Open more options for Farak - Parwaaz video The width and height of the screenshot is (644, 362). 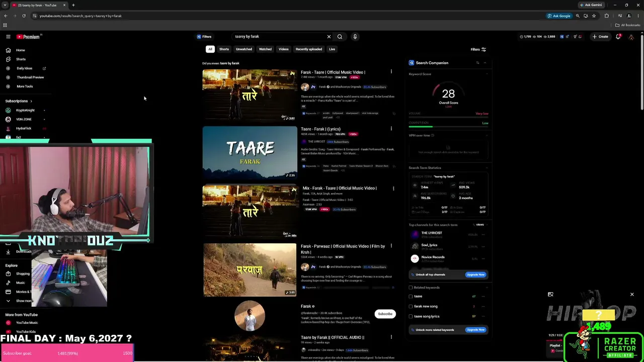391,246
